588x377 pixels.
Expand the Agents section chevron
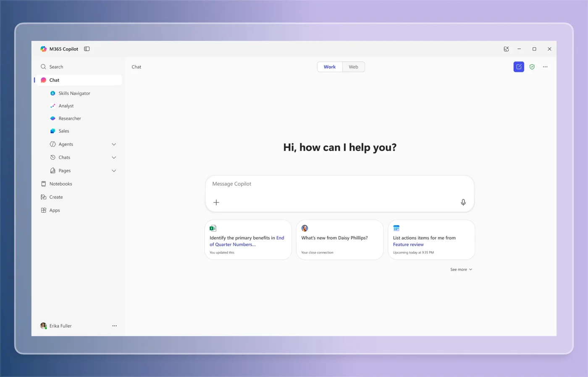pyautogui.click(x=114, y=144)
